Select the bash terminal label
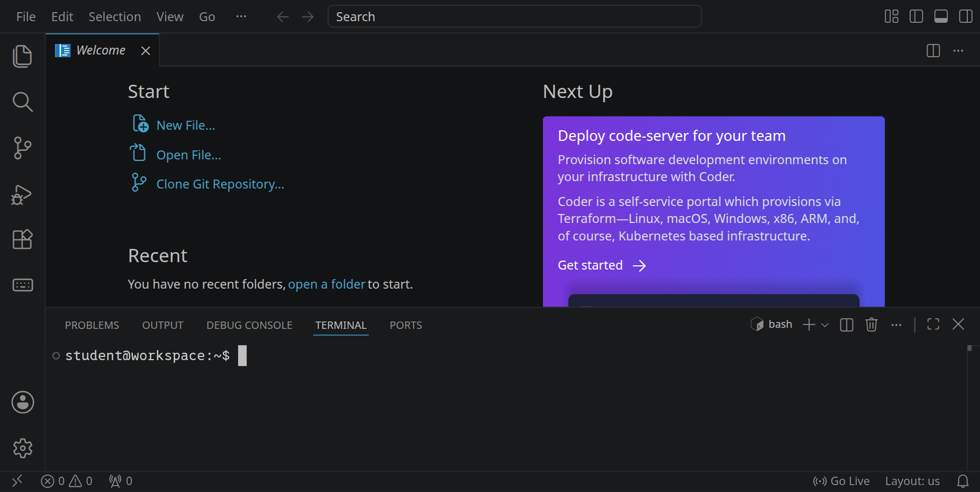This screenshot has height=492, width=980. pos(772,324)
